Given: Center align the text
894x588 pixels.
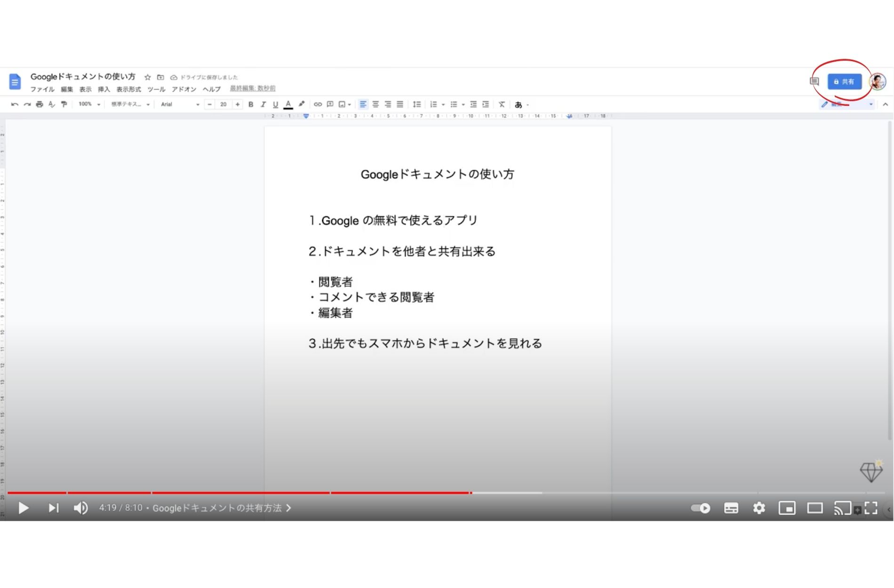Looking at the screenshot, I should point(375,104).
